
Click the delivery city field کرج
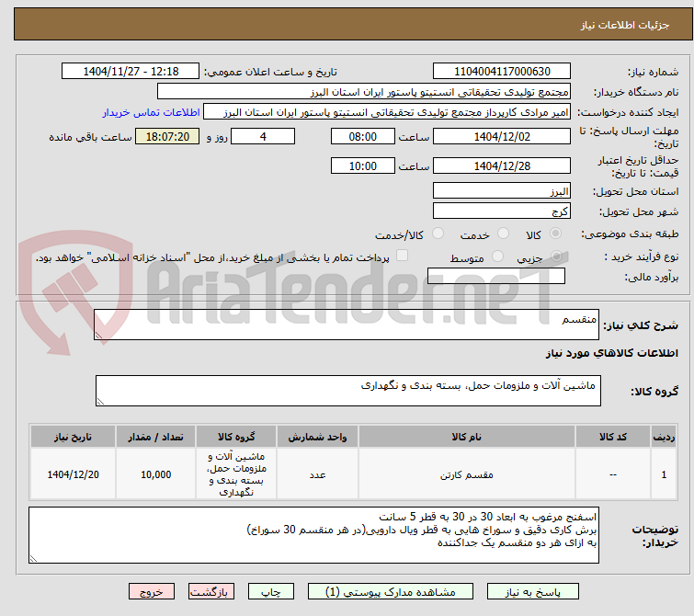point(502,211)
